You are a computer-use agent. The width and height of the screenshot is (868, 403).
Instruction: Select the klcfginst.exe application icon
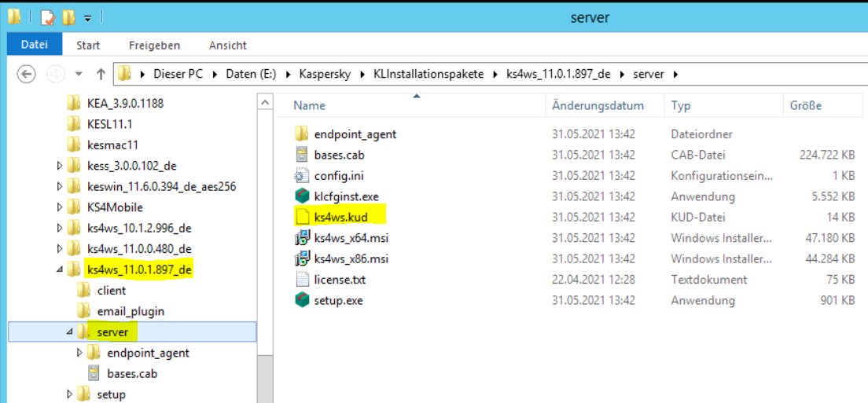click(301, 196)
